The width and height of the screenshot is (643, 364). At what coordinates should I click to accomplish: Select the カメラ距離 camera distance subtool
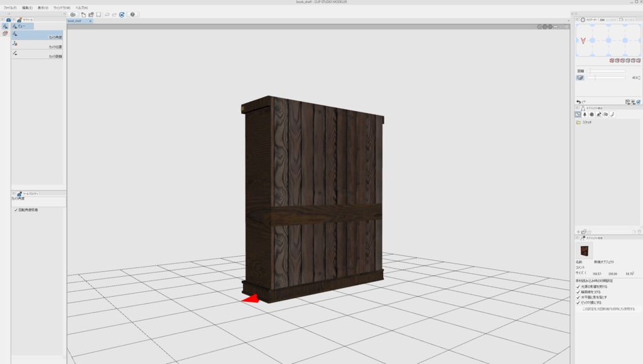pyautogui.click(x=38, y=54)
